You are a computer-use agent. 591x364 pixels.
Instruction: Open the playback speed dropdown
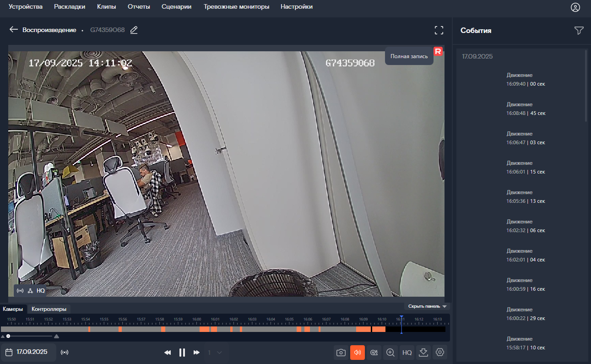click(x=215, y=353)
